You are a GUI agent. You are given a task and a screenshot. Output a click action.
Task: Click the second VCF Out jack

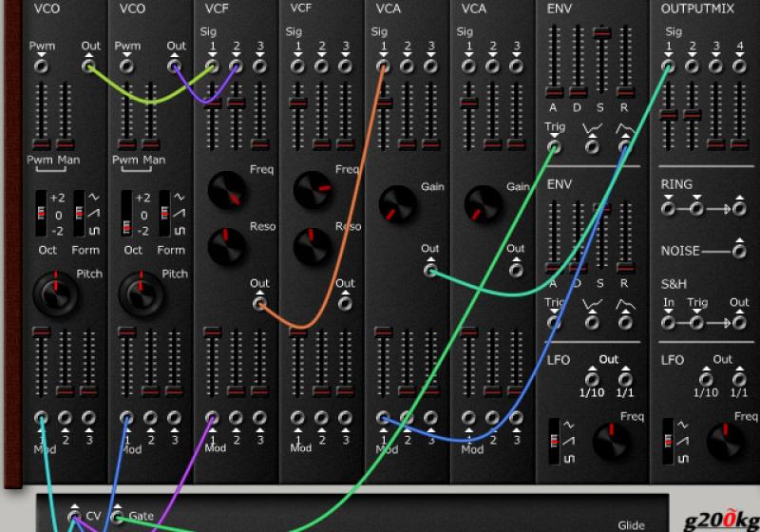coord(345,304)
